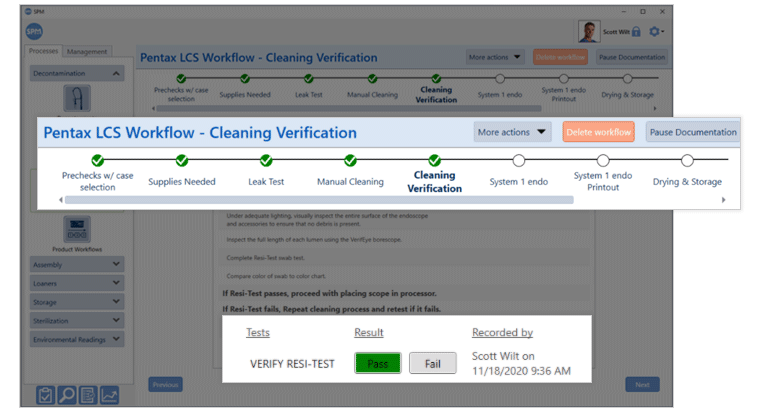Click the round SPM logo icon
761x414 pixels.
click(34, 32)
